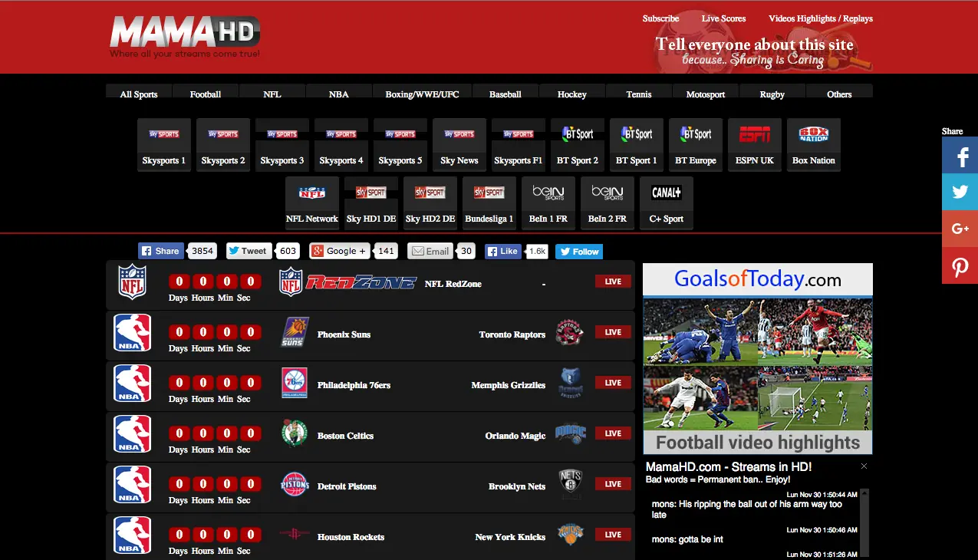
Task: Select the Hockey tab
Action: click(x=572, y=91)
